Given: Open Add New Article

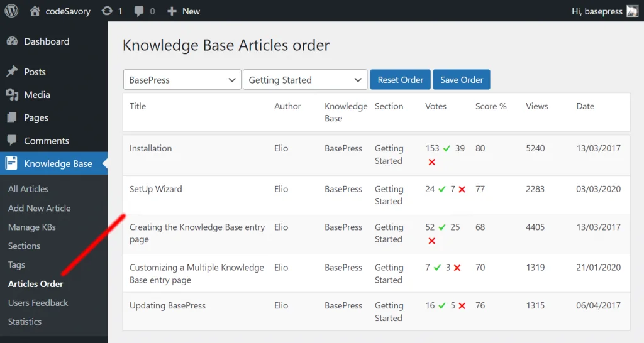Looking at the screenshot, I should [x=40, y=209].
